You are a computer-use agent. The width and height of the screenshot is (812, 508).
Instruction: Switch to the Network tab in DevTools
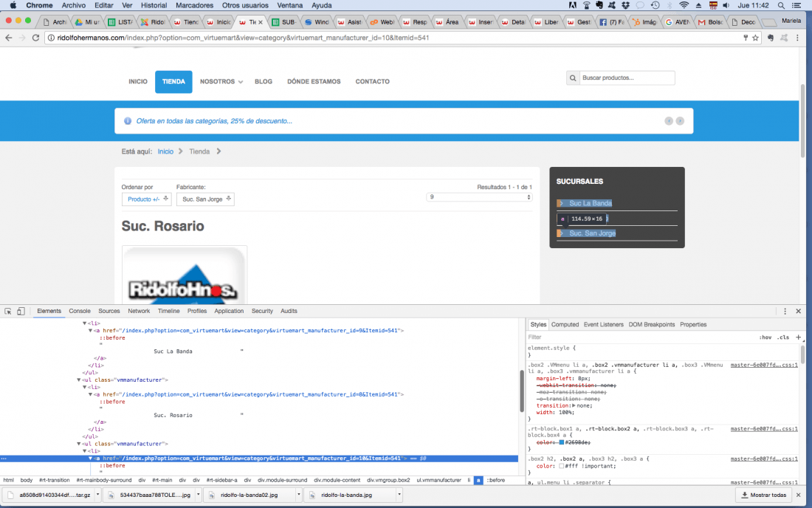click(x=139, y=311)
